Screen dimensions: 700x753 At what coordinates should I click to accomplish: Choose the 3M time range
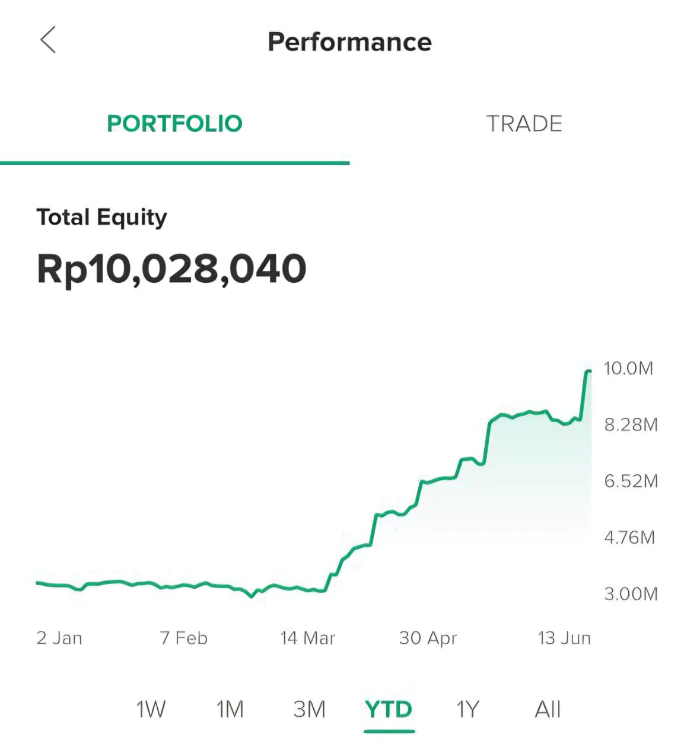click(309, 709)
